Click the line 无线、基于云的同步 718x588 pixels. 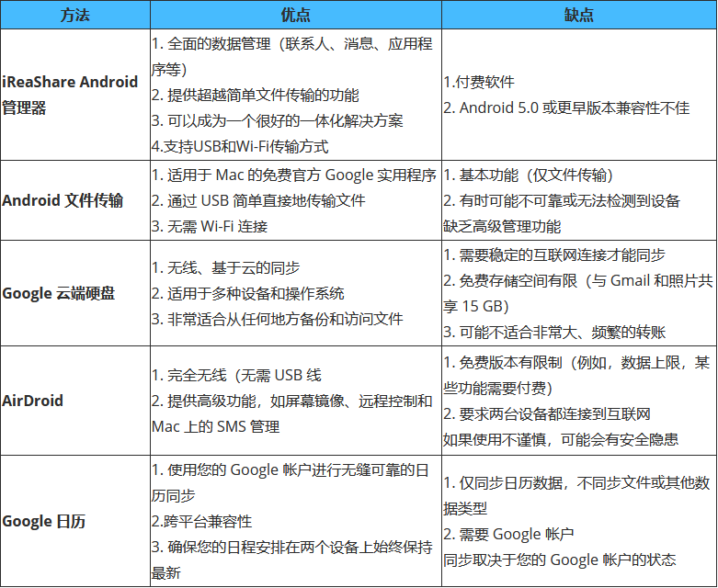tap(226, 267)
